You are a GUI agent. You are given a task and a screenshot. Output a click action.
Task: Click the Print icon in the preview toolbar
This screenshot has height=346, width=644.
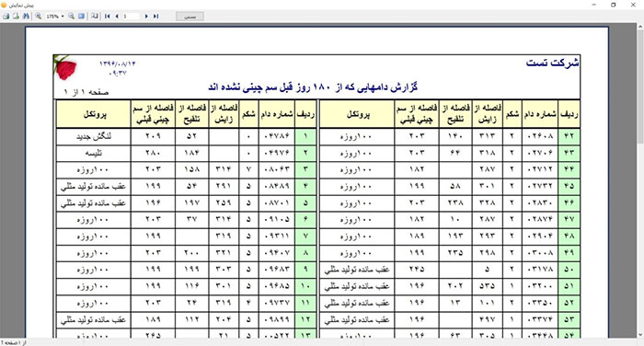tap(6, 17)
